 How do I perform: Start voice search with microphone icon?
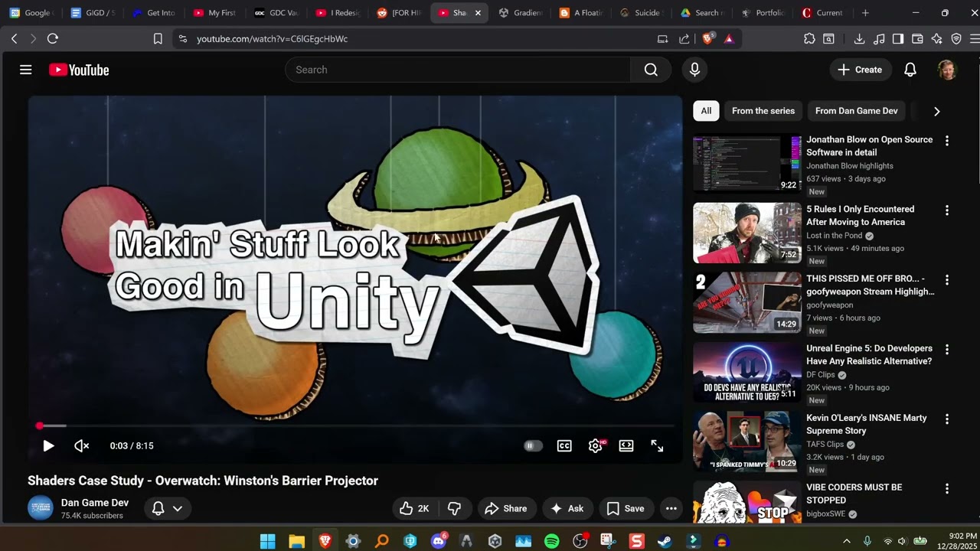coord(694,70)
